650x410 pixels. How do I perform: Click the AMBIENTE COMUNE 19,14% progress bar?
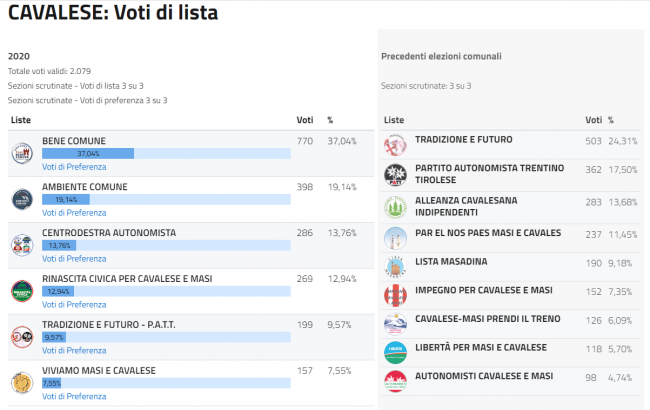coord(66,200)
